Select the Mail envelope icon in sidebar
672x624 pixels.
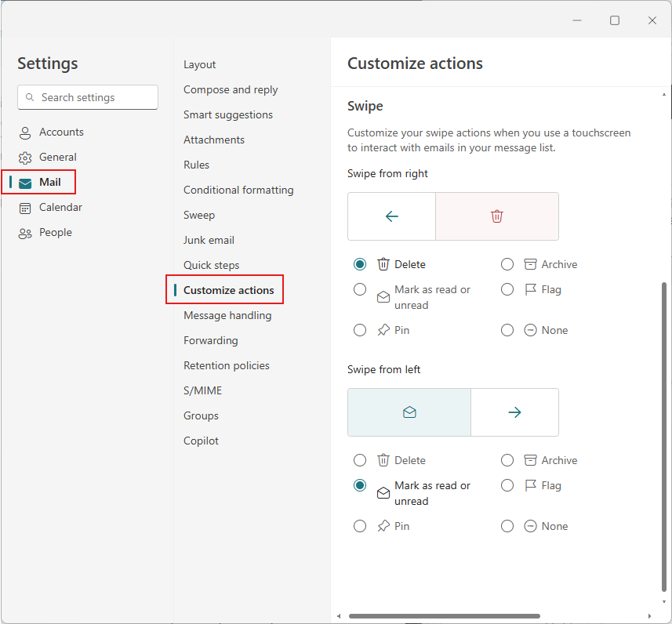[x=26, y=182]
